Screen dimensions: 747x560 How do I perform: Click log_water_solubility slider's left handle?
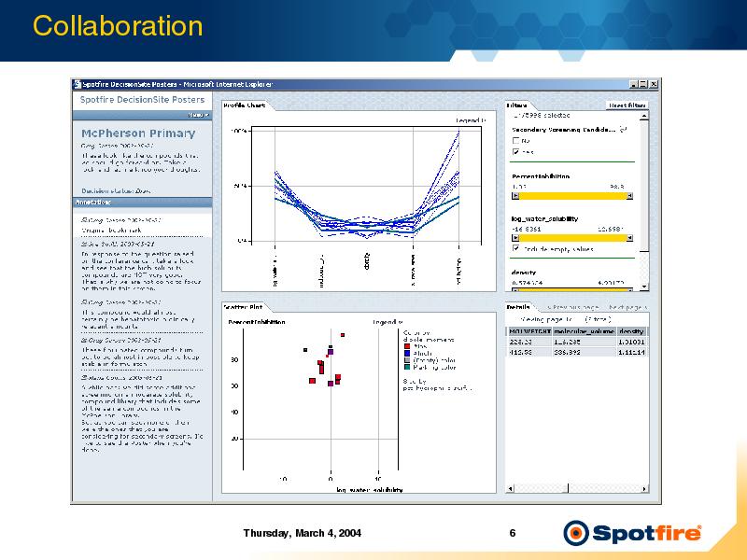coord(515,238)
